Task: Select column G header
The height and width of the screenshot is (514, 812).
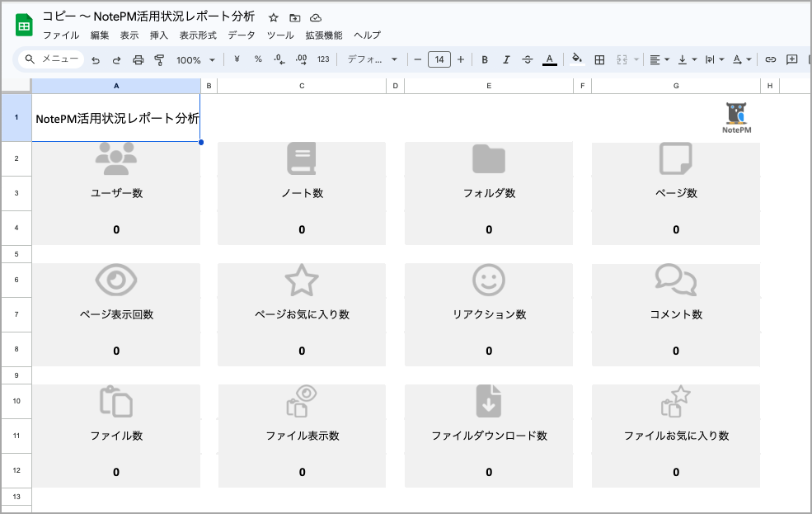Action: click(676, 86)
